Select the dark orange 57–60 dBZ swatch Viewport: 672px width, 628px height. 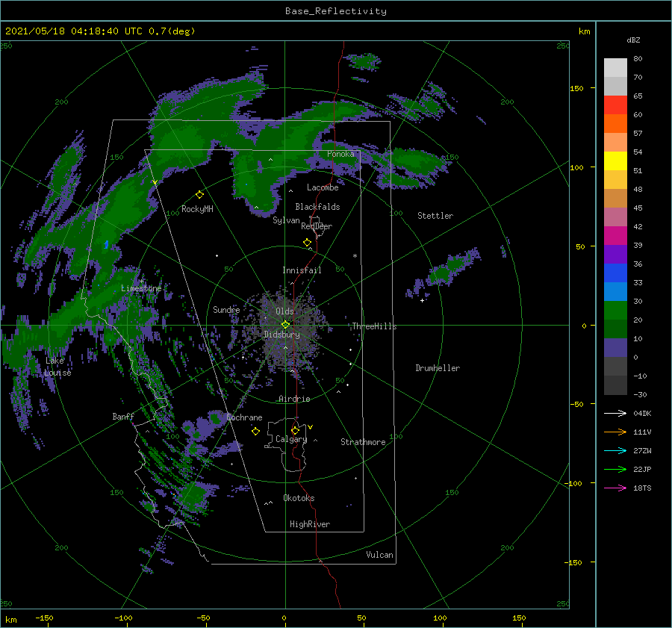[615, 124]
